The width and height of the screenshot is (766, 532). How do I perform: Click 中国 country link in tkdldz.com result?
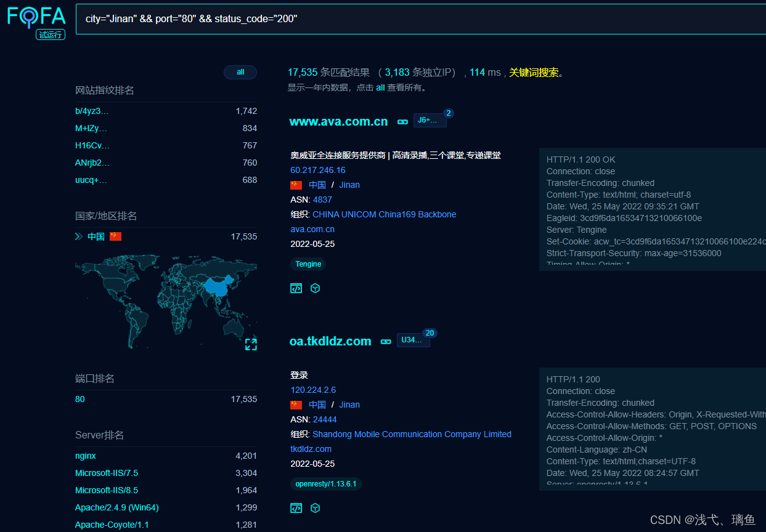[x=317, y=405]
